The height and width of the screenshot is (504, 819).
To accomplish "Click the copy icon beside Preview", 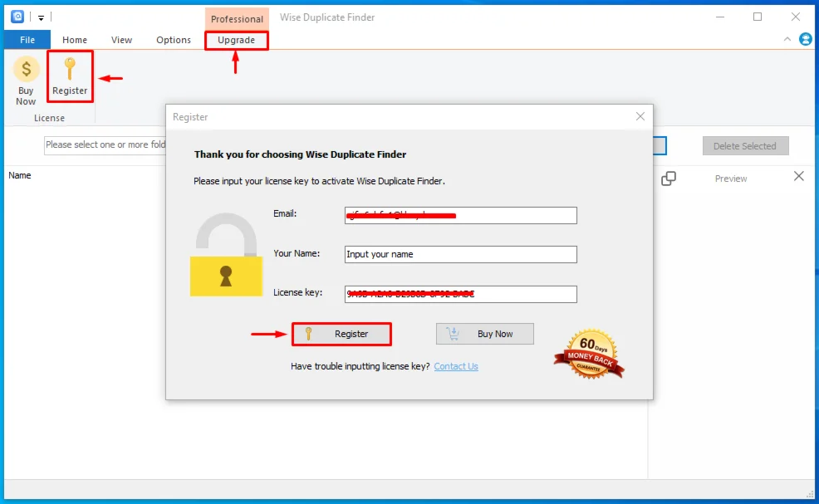I will tap(669, 179).
